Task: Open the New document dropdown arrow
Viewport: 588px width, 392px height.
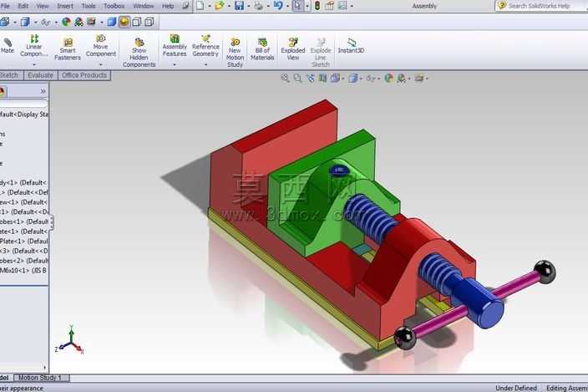Action: (x=210, y=6)
